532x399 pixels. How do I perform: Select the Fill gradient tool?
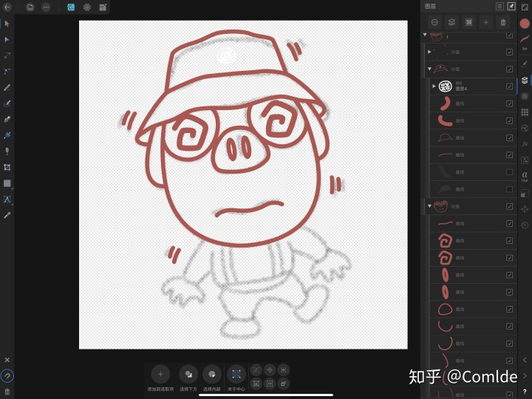pyautogui.click(x=7, y=135)
